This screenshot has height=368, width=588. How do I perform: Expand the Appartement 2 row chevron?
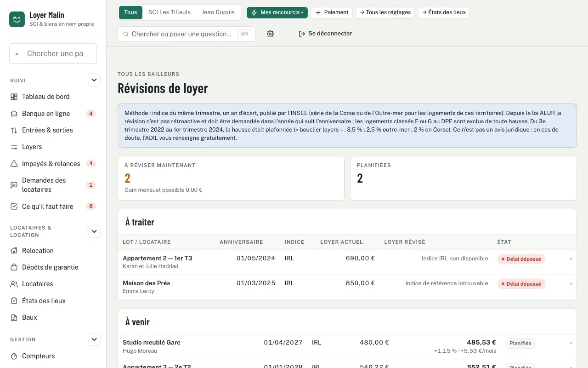(x=571, y=259)
